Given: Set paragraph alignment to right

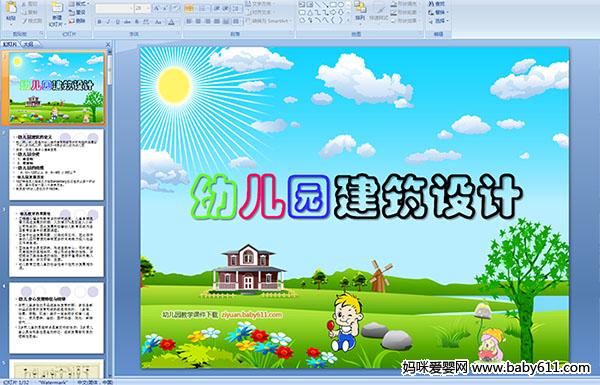Looking at the screenshot, I should click(x=208, y=21).
